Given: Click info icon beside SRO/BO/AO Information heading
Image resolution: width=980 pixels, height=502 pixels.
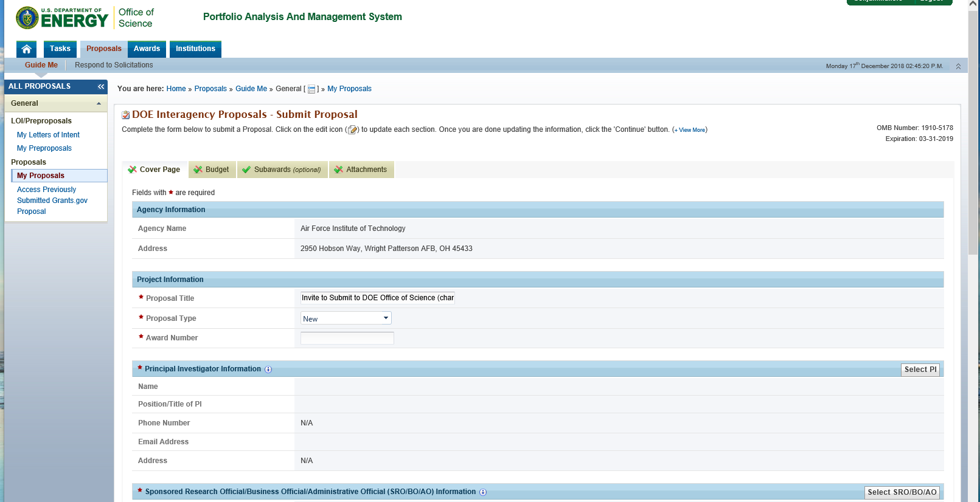Looking at the screenshot, I should click(483, 492).
